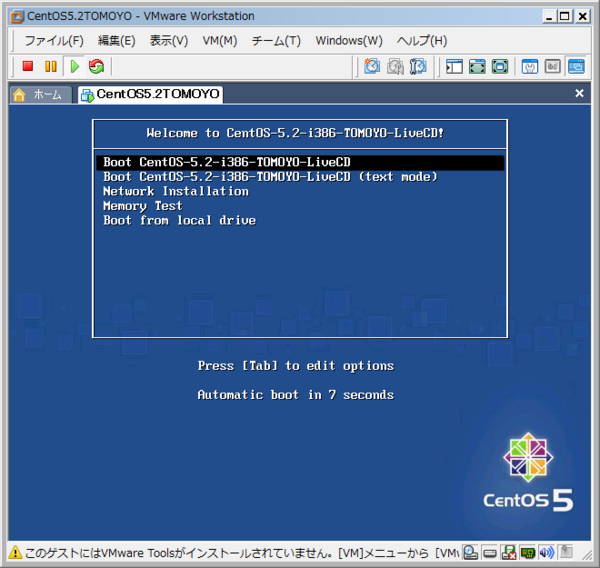Click the green device card status icon
Screen dimensions: 600x568
(x=528, y=553)
